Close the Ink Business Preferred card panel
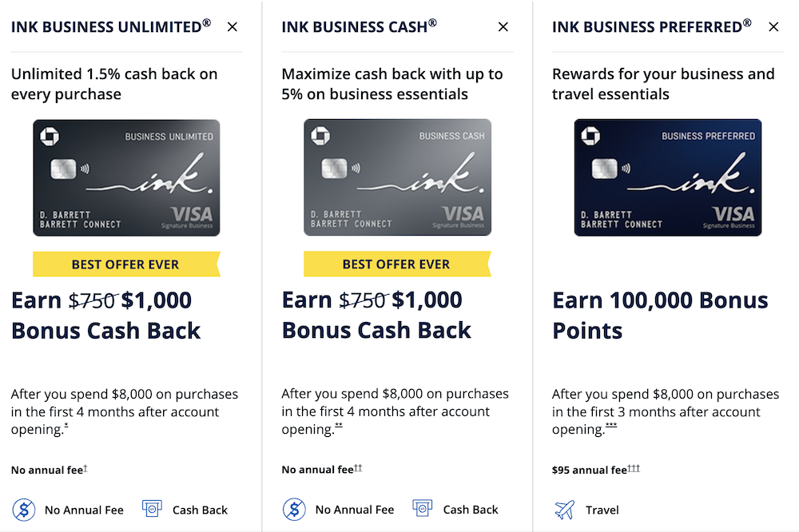This screenshot has height=532, width=799. click(773, 27)
